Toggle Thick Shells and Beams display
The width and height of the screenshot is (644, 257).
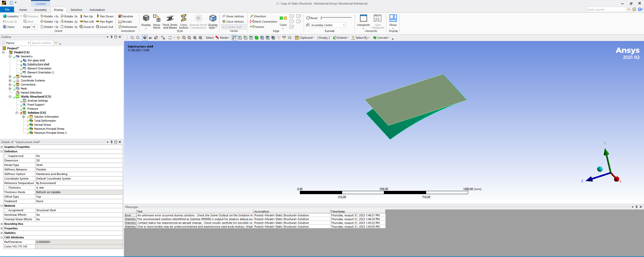coord(170,19)
